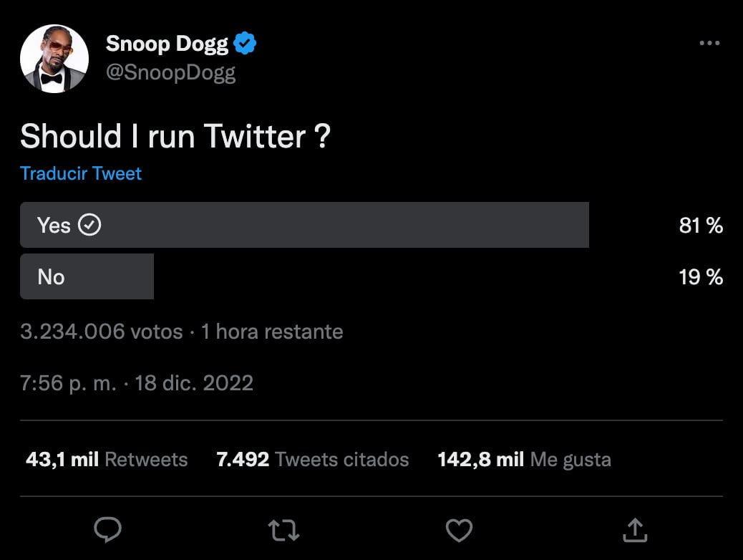This screenshot has width=743, height=560.
Task: Click the Snoop Dogg display name
Action: coord(167,44)
